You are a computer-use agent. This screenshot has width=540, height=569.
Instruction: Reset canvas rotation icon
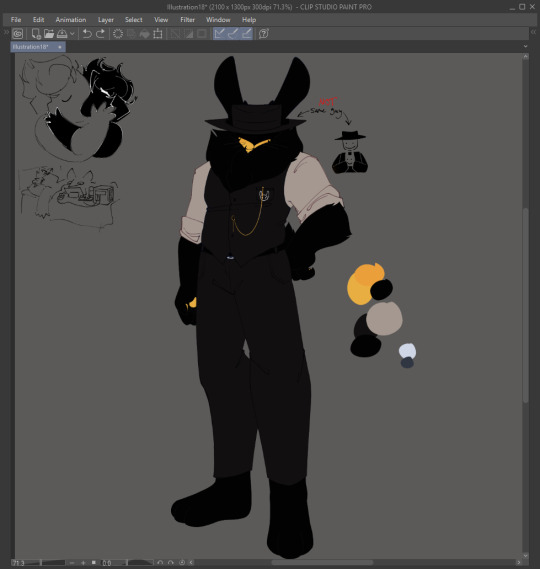pos(182,562)
